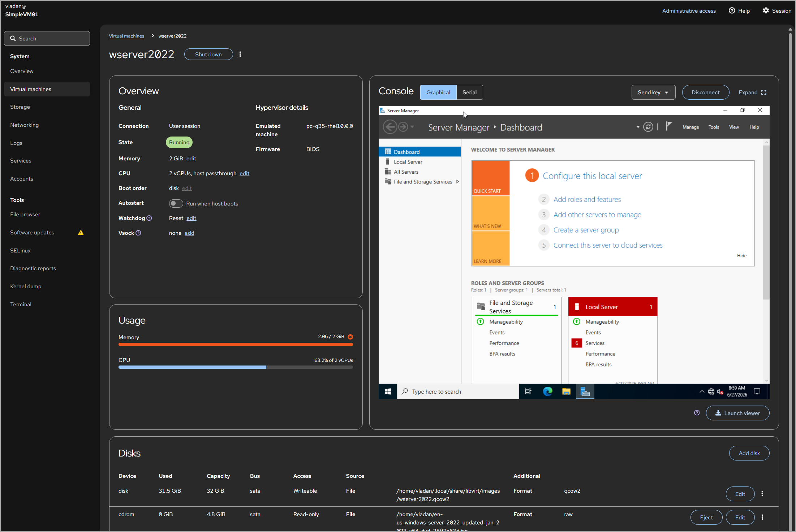Image resolution: width=796 pixels, height=532 pixels.
Task: Click the Cockpit Search input field
Action: (x=47, y=38)
